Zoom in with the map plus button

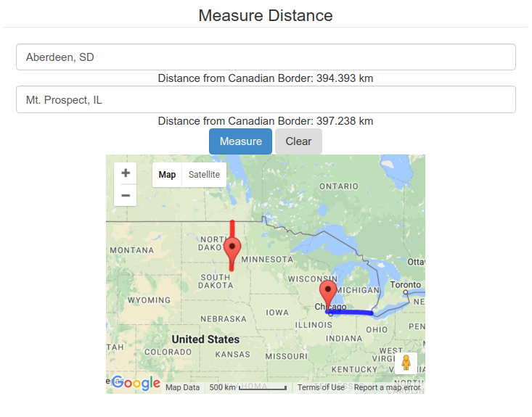(x=126, y=173)
